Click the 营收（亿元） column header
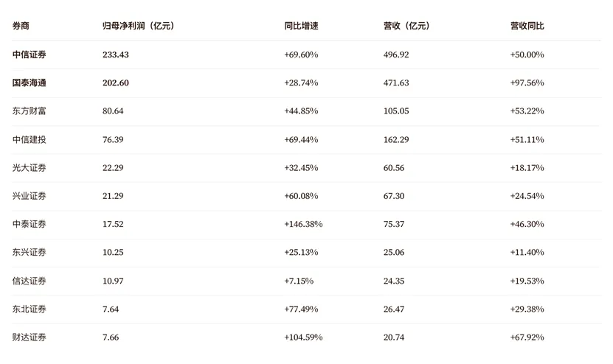This screenshot has height=364, width=613. [406, 26]
